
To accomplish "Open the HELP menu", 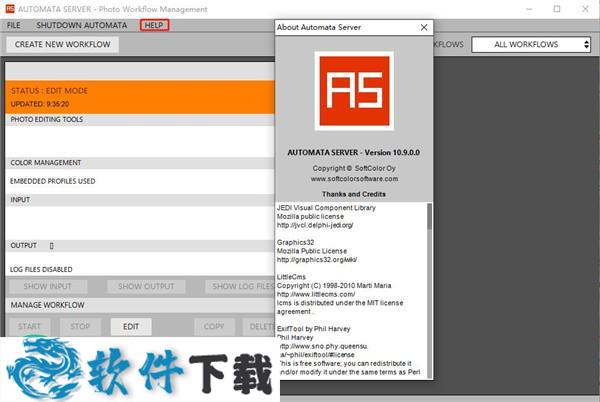I will [x=154, y=23].
